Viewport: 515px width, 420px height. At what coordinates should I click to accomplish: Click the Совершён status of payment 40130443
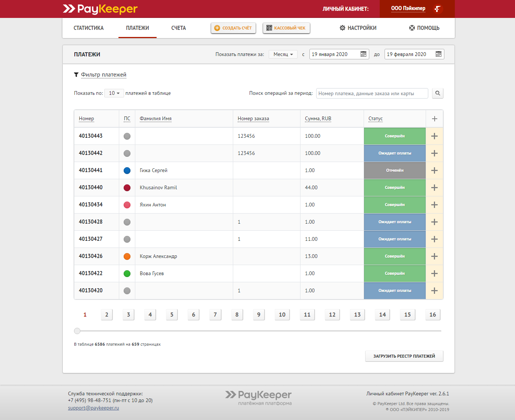(x=395, y=136)
